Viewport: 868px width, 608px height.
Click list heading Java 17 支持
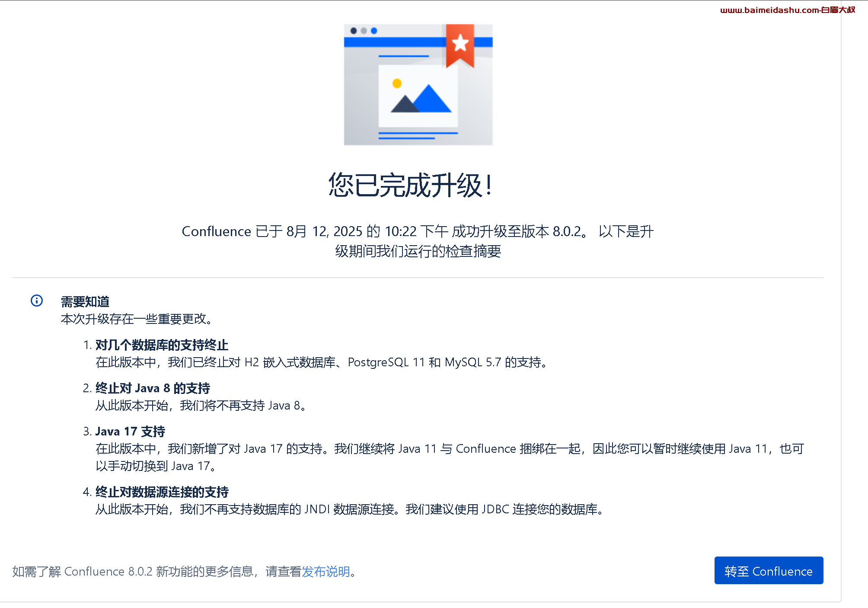pos(130,432)
